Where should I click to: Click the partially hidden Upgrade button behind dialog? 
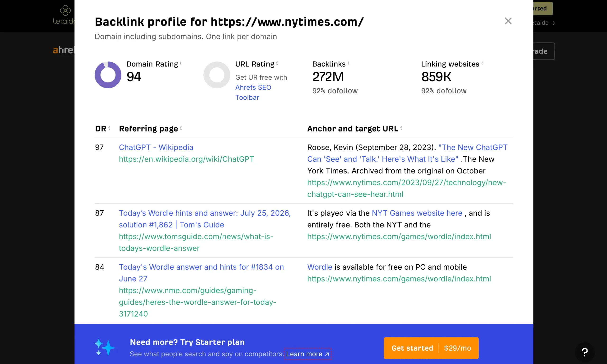(544, 51)
